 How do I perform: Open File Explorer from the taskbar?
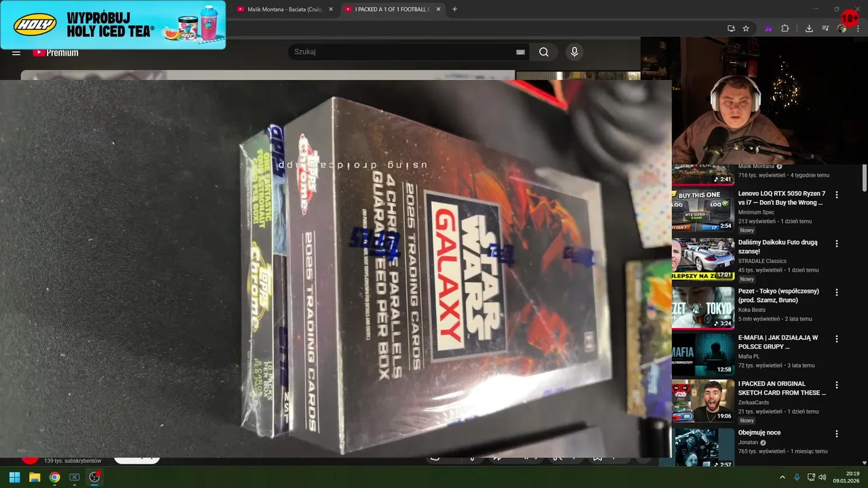[35, 477]
